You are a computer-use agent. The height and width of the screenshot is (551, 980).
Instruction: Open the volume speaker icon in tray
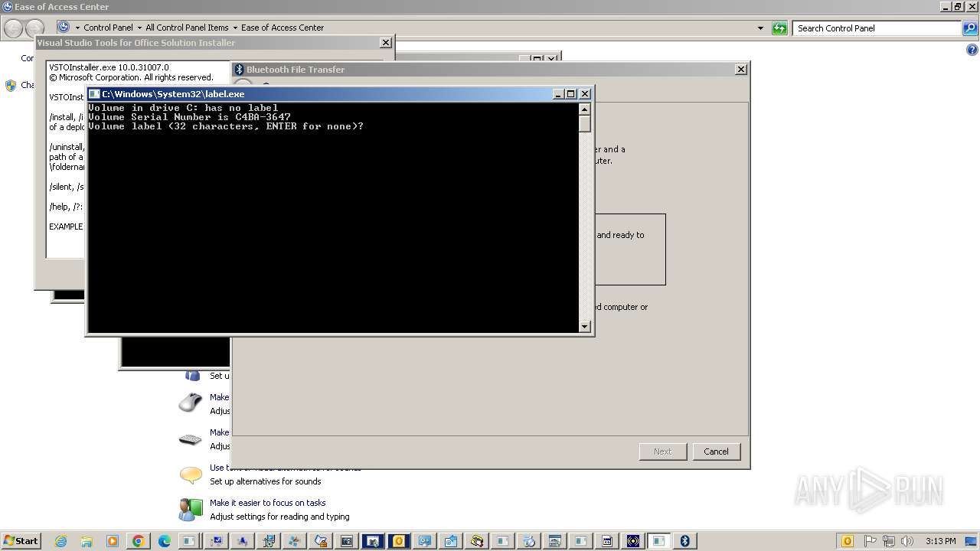(907, 541)
